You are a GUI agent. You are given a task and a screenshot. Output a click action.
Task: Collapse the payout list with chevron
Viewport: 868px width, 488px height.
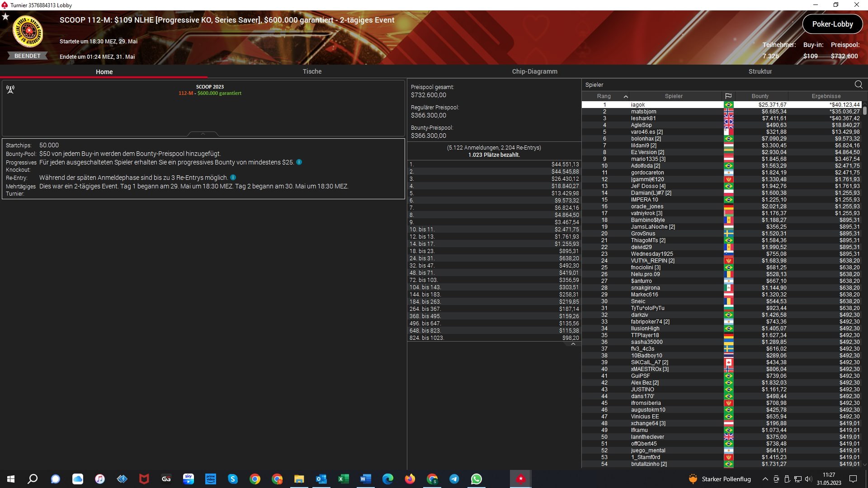click(573, 344)
